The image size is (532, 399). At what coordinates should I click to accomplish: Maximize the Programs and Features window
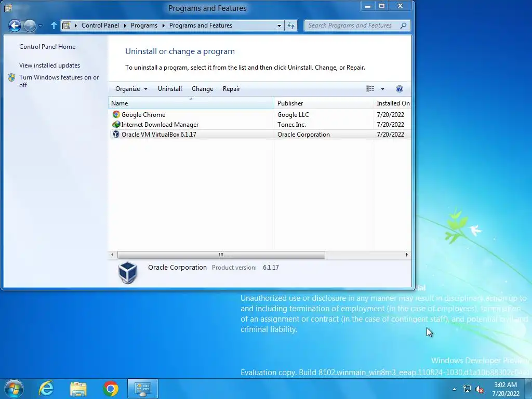tap(382, 6)
